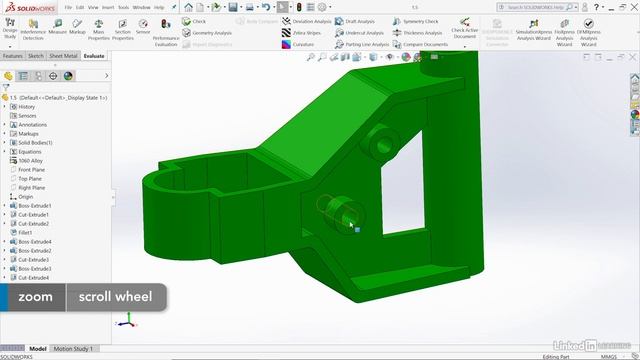Switch to the Features tab

(x=13, y=56)
